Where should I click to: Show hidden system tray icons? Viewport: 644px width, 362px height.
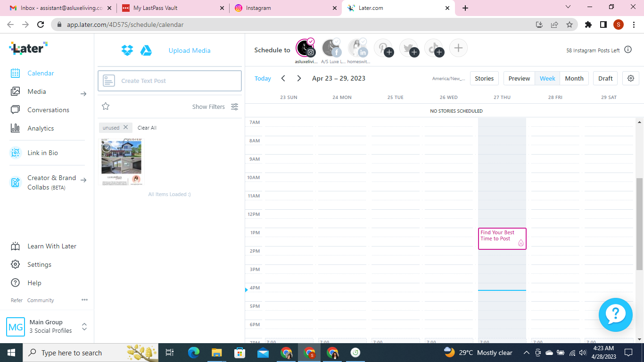tap(527, 353)
